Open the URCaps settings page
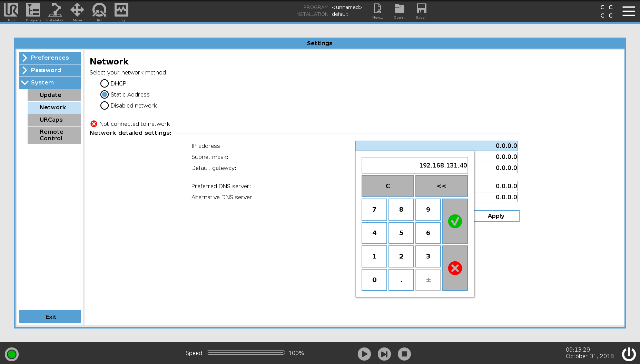Screen dimensions: 640x364 pyautogui.click(x=54, y=120)
